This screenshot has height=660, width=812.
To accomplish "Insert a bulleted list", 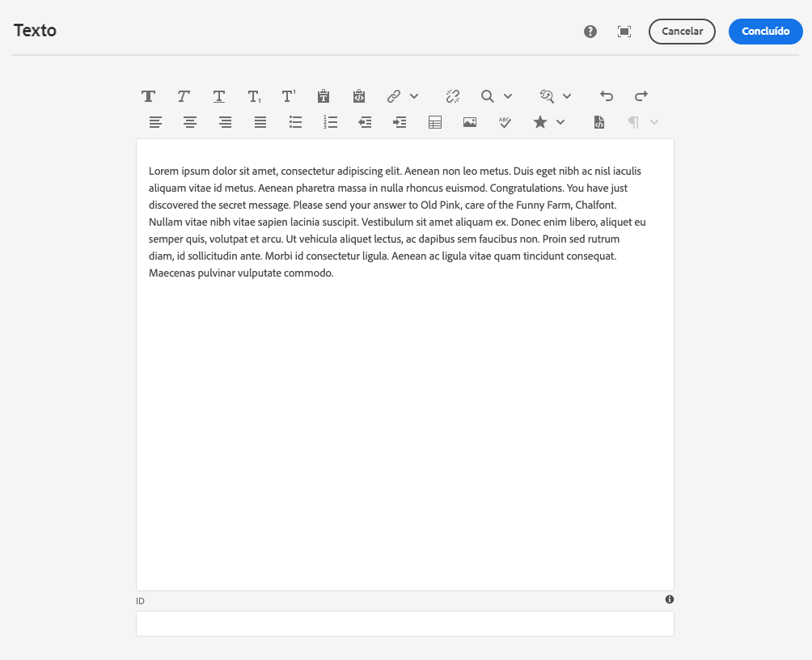I will click(x=296, y=122).
